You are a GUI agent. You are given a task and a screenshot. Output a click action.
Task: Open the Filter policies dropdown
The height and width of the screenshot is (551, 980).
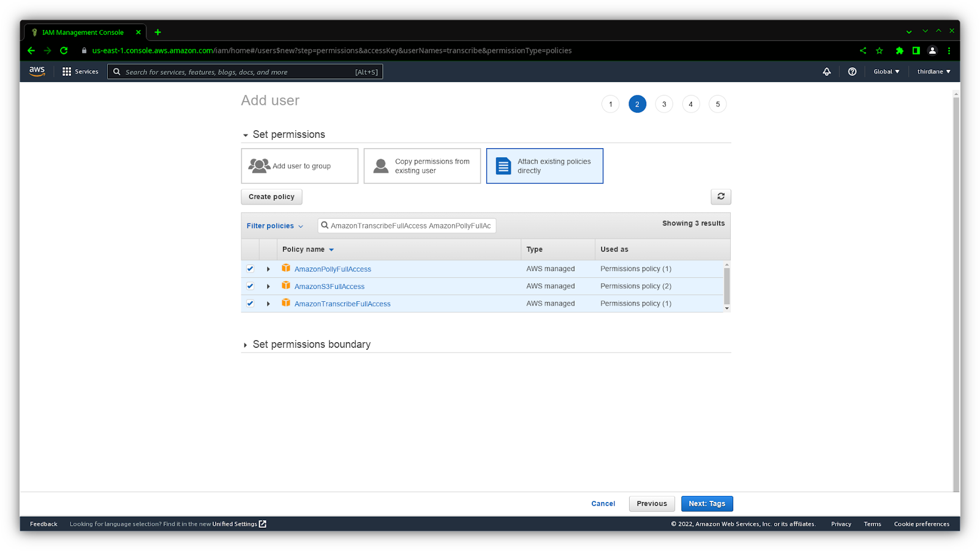[x=275, y=226]
